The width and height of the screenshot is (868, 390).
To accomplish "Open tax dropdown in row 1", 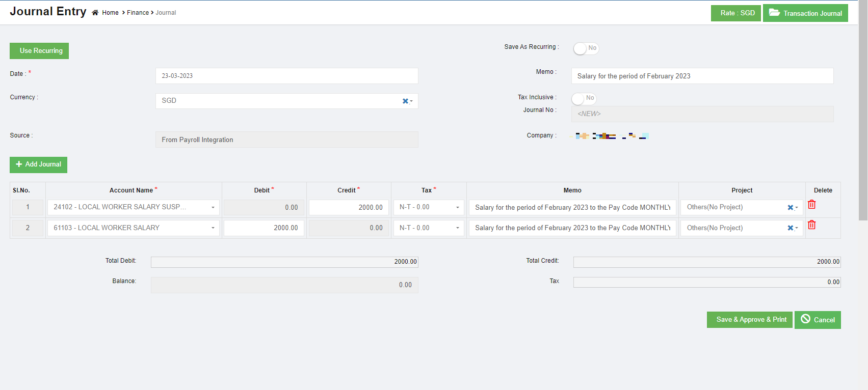I will [457, 207].
